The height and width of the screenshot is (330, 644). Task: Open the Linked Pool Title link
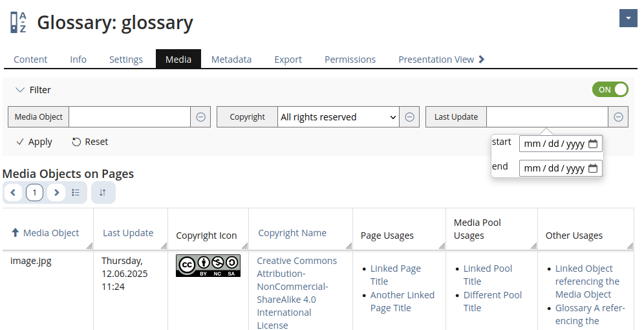click(x=488, y=275)
